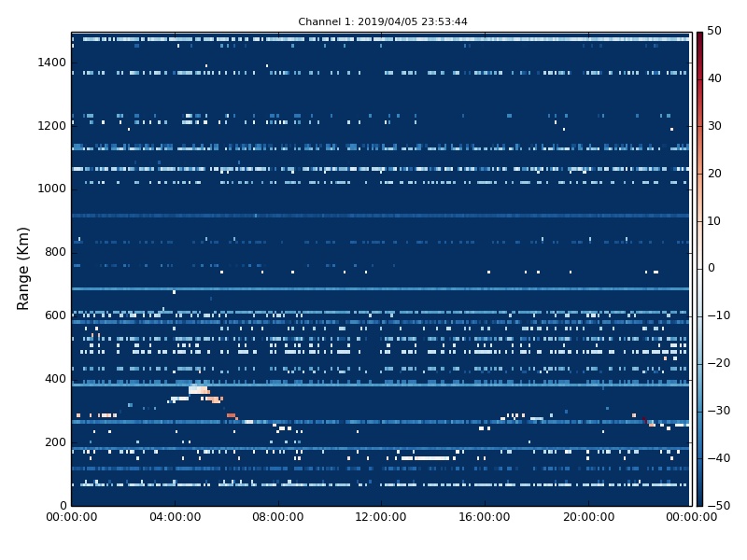Click the x-axis tick label 20:00:00
This screenshot has width=747, height=560.
(588, 517)
